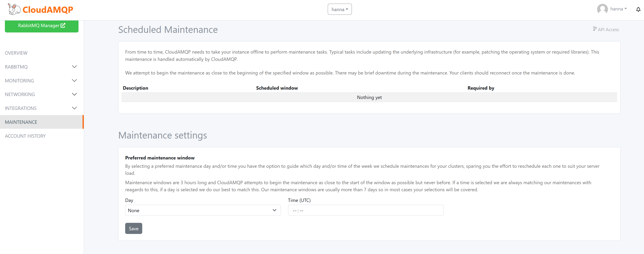Click the Time (UTC) input field

(x=366, y=210)
